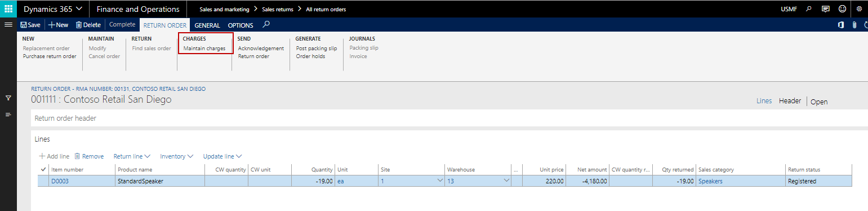The height and width of the screenshot is (211, 868).
Task: Switch to the GENERAL tab
Action: point(207,25)
